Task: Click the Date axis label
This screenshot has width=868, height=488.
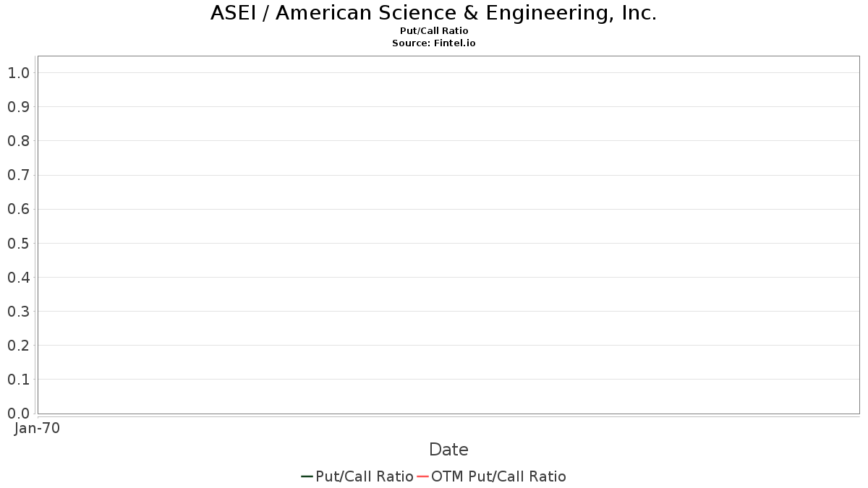Action: [x=448, y=450]
